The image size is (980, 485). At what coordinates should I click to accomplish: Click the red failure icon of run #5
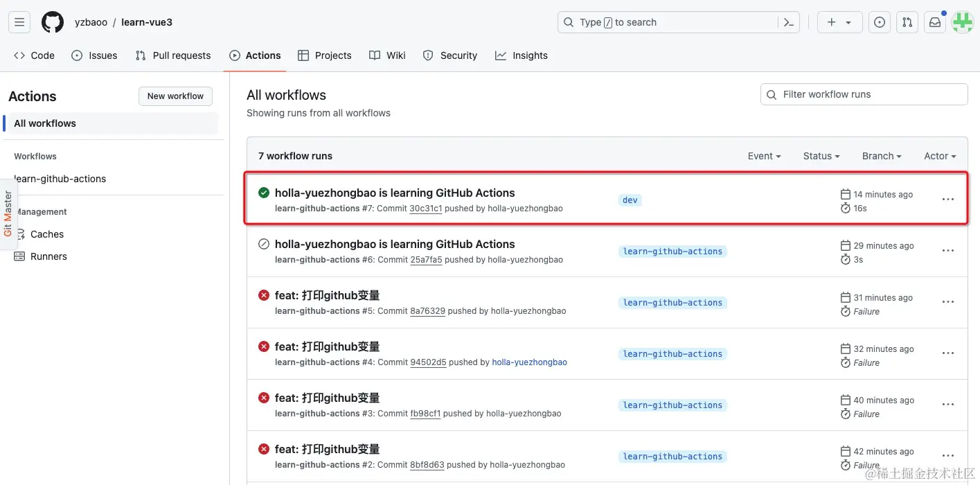(264, 295)
